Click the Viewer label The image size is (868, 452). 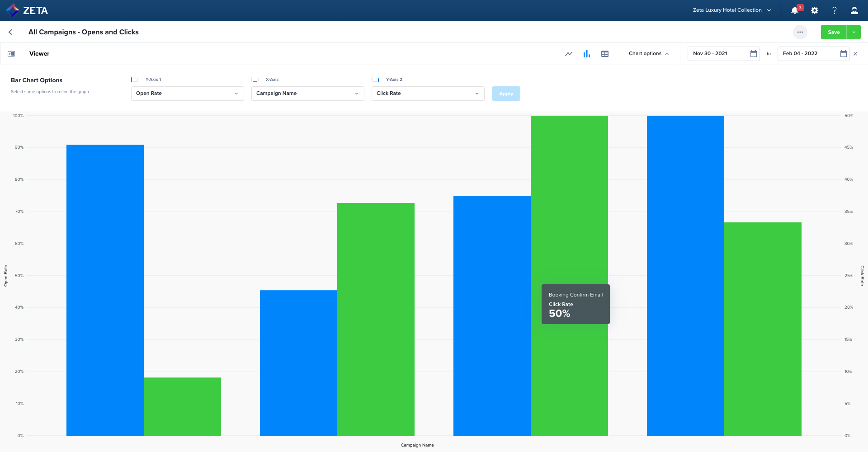pos(39,54)
